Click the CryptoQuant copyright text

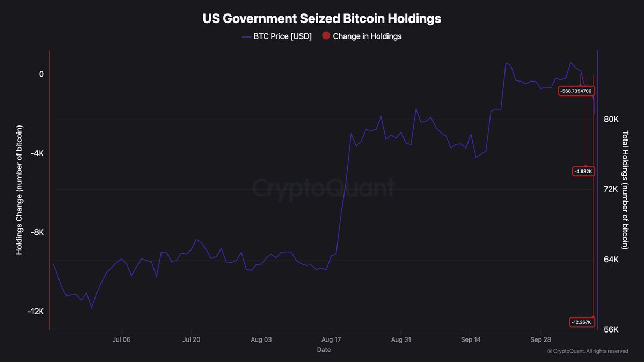pos(588,351)
